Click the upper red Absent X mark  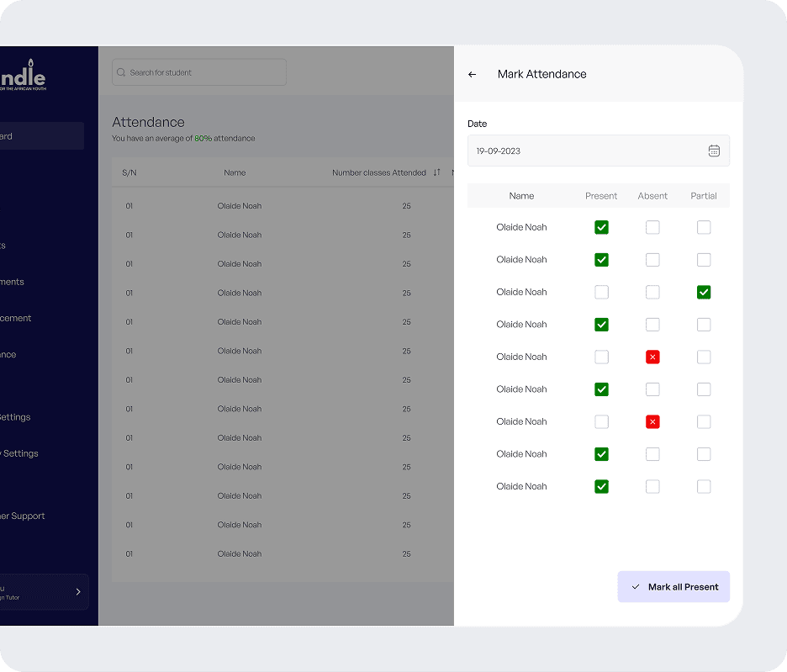[x=652, y=357]
